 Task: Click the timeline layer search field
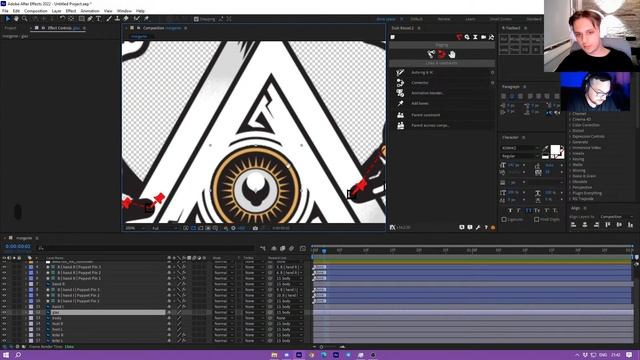click(x=147, y=247)
